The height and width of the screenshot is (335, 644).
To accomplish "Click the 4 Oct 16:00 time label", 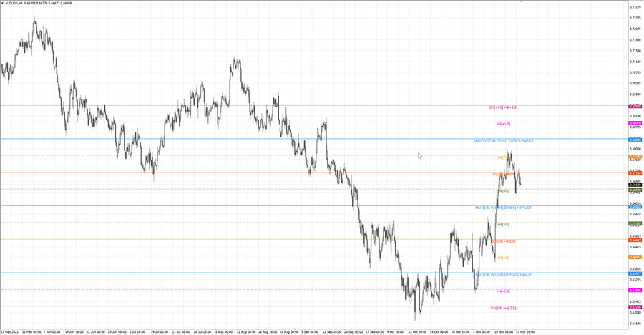I will (396, 331).
